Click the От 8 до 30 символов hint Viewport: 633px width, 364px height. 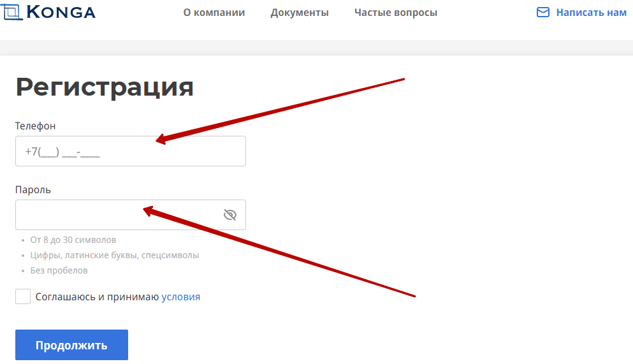coord(73,240)
